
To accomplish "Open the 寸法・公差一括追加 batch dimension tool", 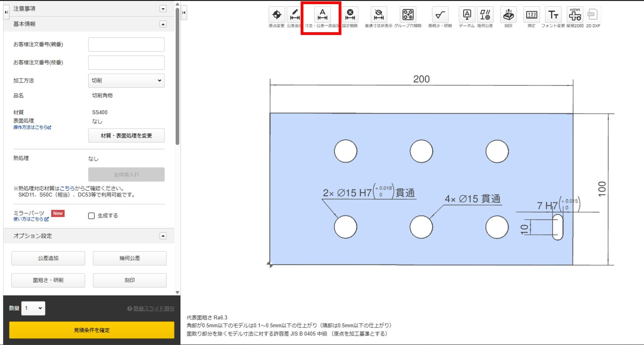I will [322, 14].
